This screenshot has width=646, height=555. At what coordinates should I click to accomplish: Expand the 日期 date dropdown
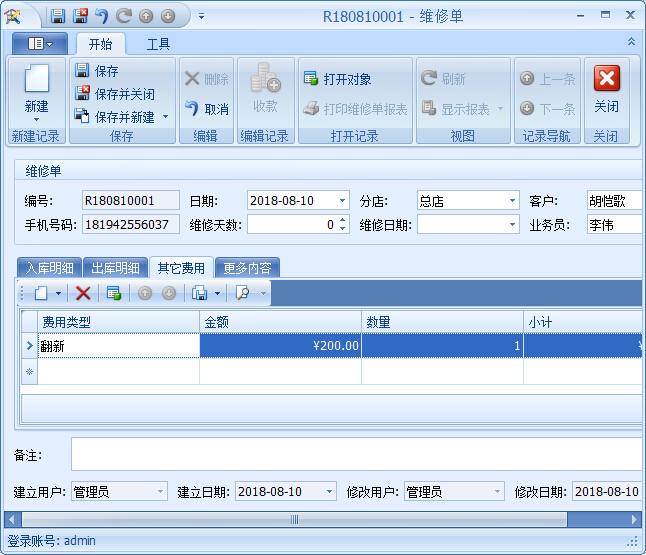coord(342,201)
